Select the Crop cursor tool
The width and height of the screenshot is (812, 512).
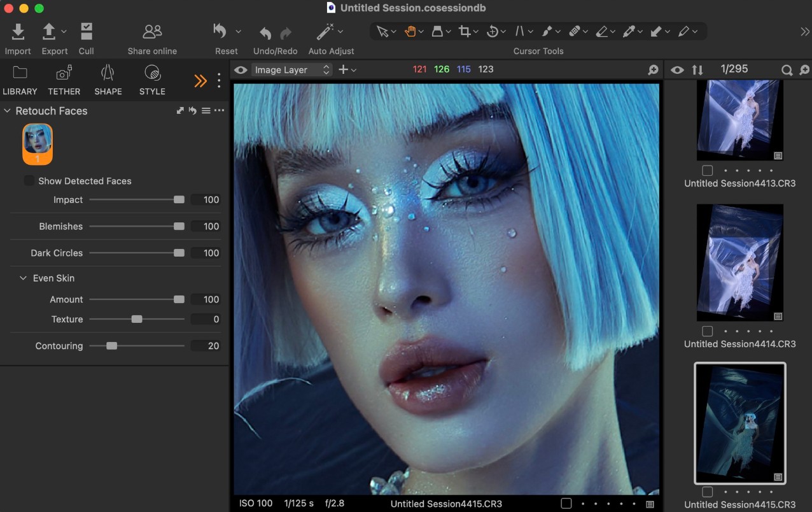point(465,31)
